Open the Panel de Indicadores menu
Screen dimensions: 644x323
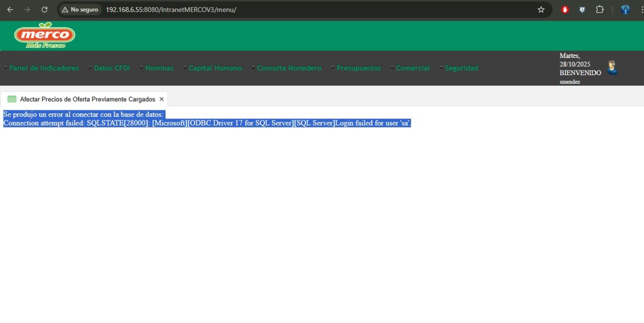(x=44, y=68)
